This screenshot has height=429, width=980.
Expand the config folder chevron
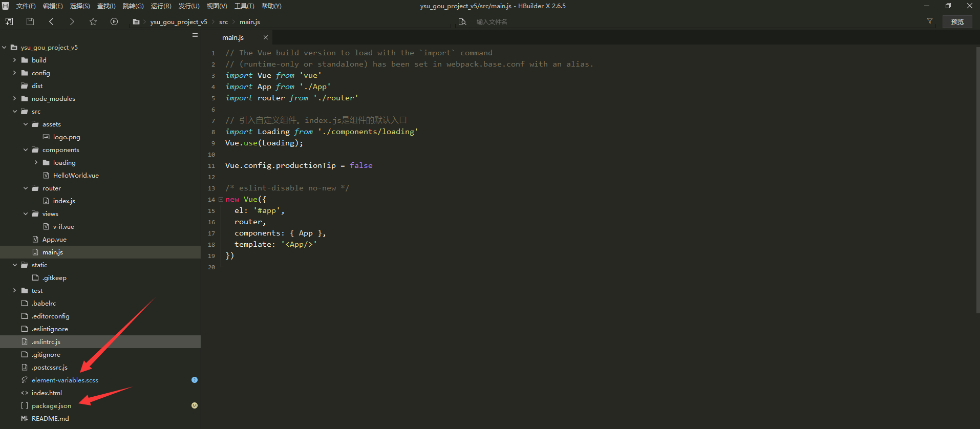coord(15,73)
